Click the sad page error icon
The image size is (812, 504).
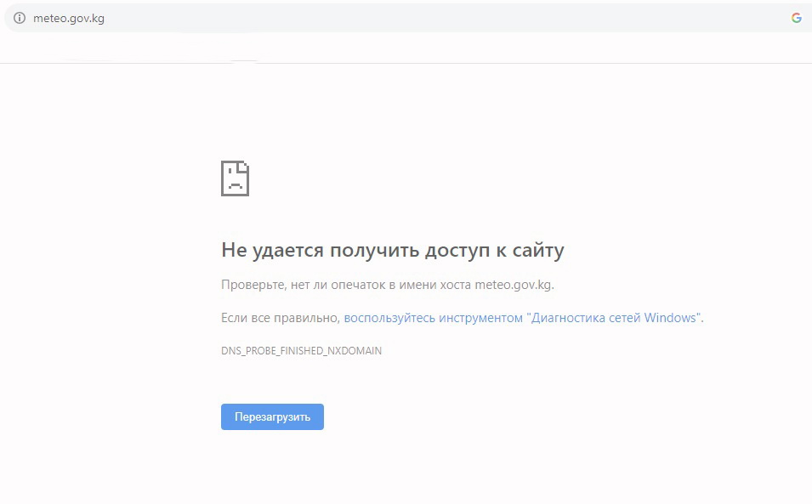click(235, 178)
